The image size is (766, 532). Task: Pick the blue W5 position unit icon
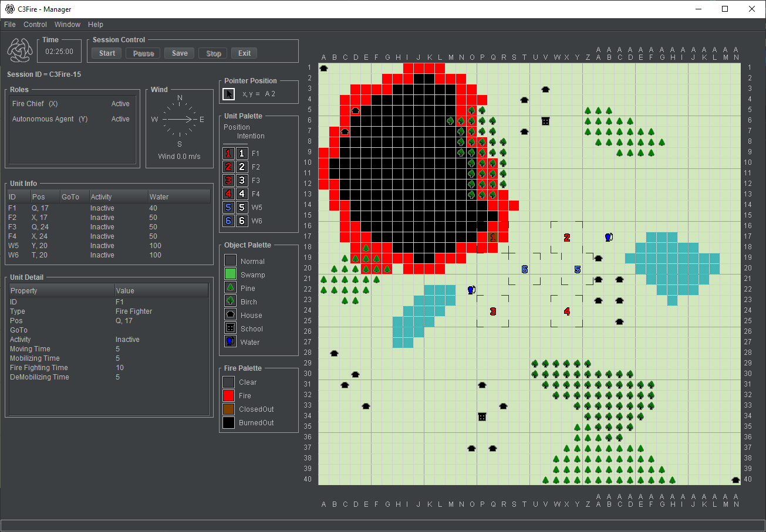coord(229,207)
